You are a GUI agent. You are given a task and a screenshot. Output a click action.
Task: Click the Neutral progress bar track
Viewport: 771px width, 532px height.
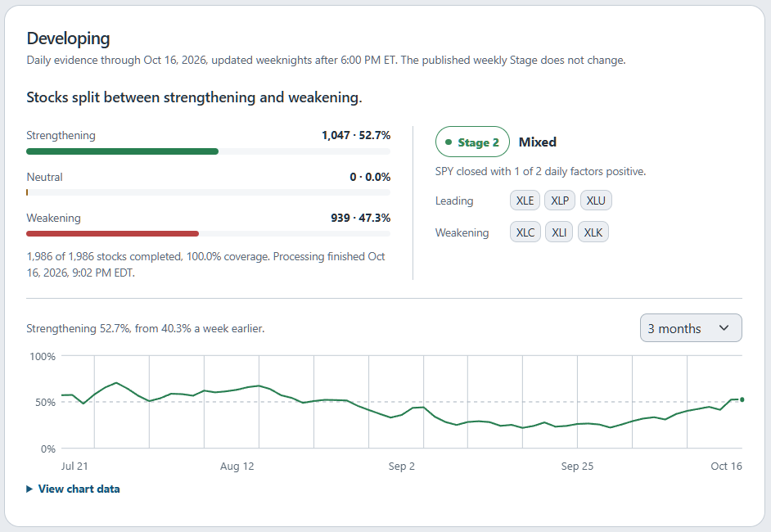(x=209, y=192)
